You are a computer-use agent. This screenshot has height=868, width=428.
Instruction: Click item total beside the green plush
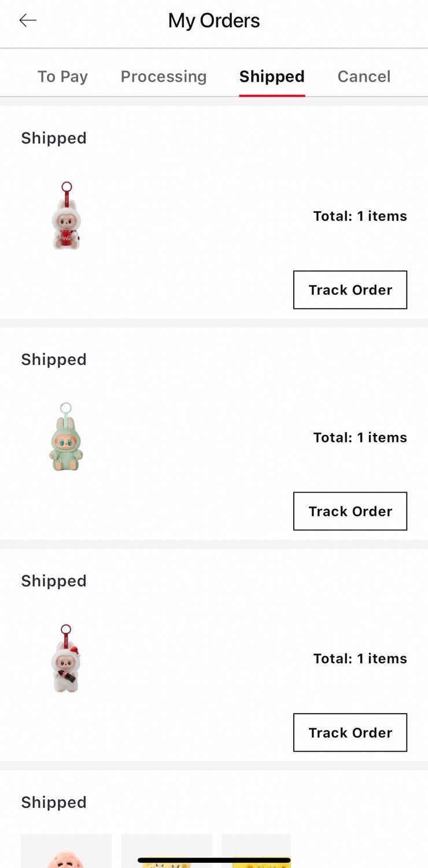click(360, 438)
